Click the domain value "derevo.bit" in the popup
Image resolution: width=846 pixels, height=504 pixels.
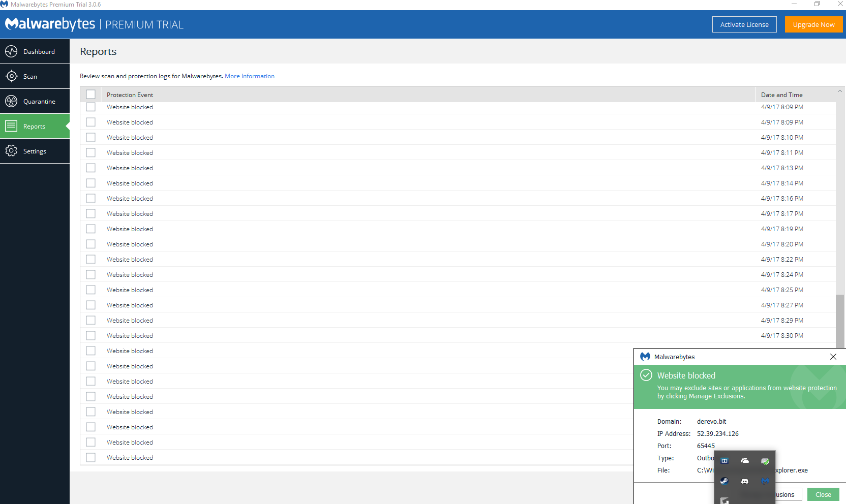(x=711, y=421)
